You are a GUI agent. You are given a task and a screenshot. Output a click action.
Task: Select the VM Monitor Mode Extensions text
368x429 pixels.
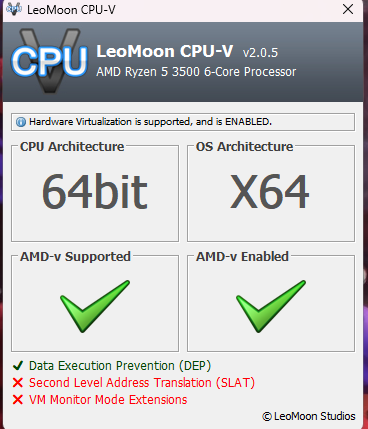point(108,399)
